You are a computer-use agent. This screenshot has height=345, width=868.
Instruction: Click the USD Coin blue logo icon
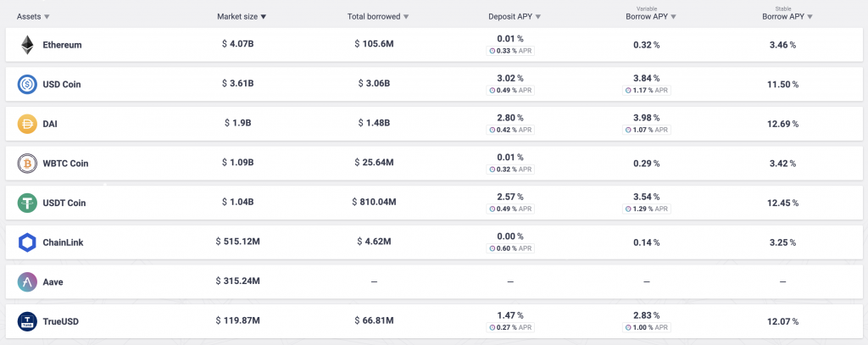27,84
